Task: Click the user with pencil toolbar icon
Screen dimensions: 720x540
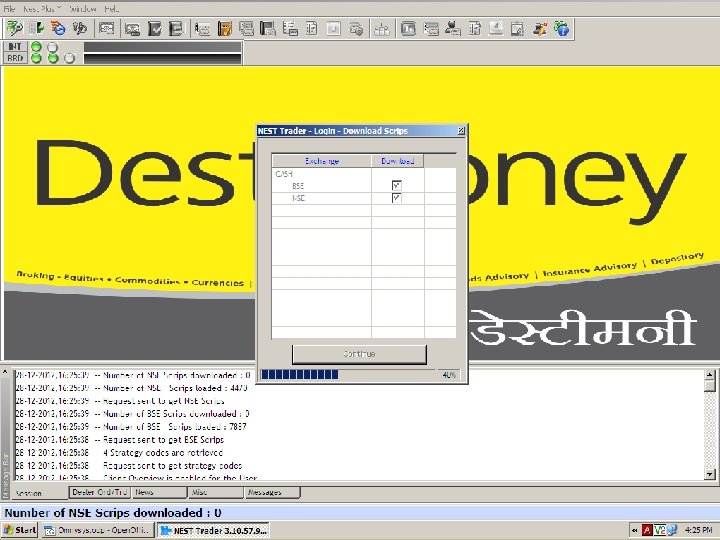Action: (x=540, y=29)
